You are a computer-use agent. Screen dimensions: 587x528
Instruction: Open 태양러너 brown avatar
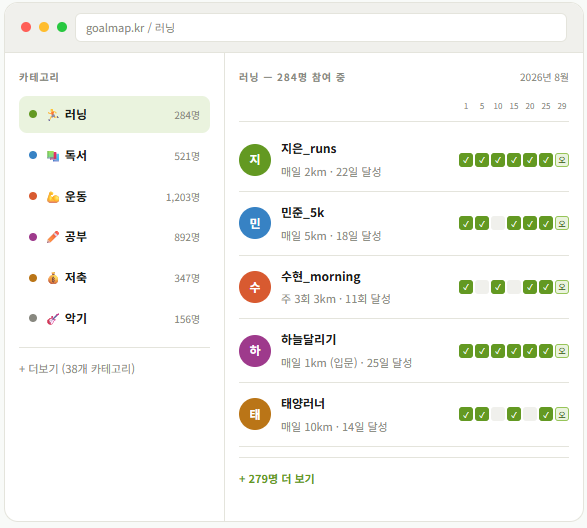255,414
